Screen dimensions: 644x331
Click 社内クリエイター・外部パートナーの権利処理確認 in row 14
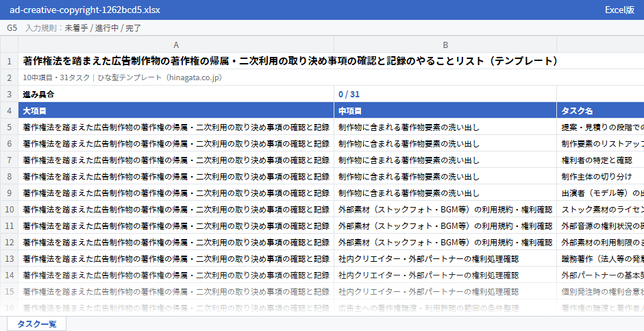[x=445, y=275]
